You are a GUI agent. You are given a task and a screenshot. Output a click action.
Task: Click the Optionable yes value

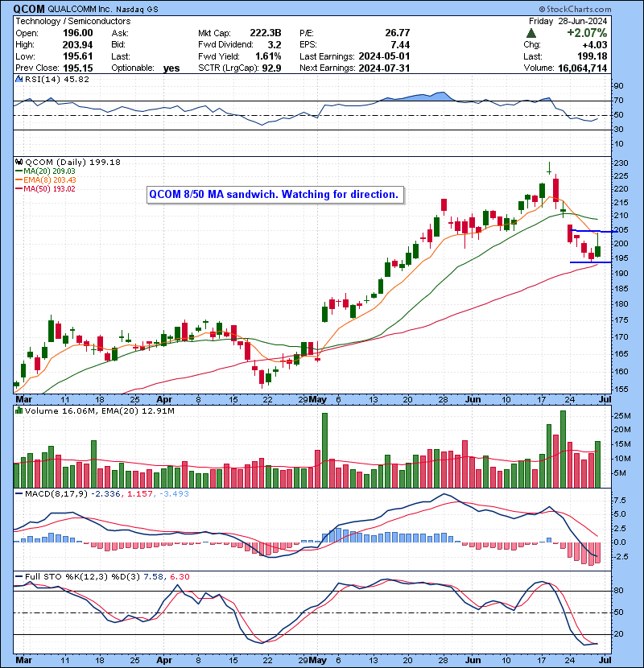click(x=171, y=68)
